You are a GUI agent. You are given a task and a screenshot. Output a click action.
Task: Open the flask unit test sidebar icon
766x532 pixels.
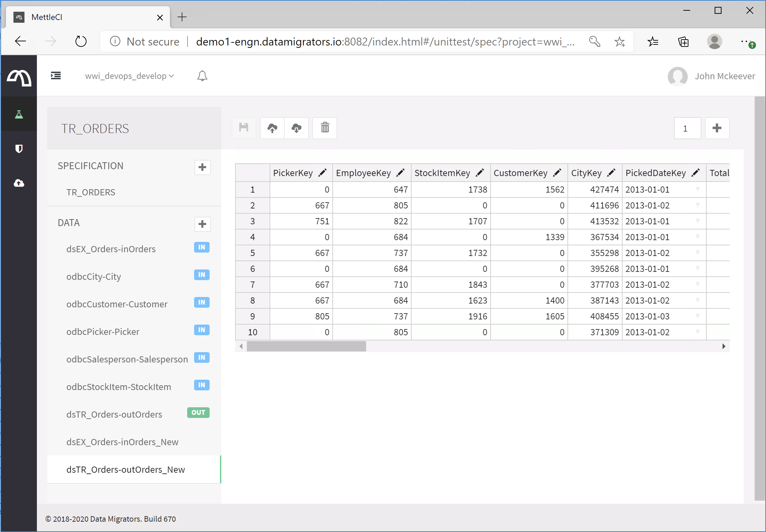19,114
